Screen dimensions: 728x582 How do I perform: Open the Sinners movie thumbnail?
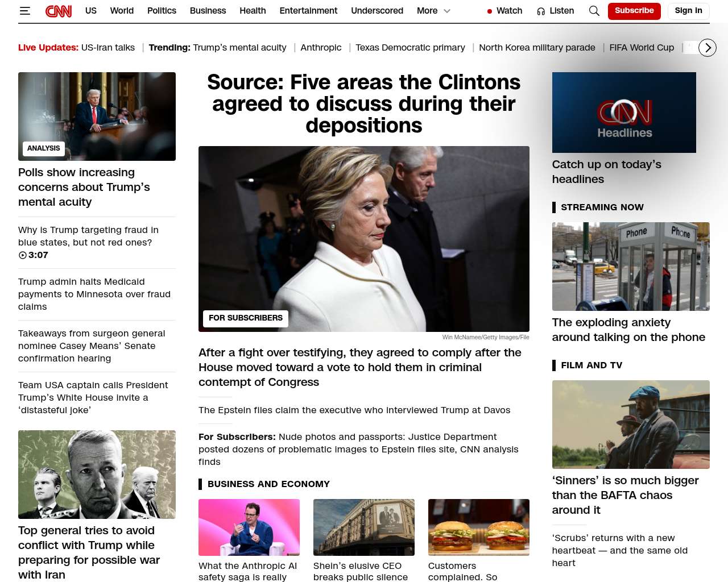click(x=631, y=425)
